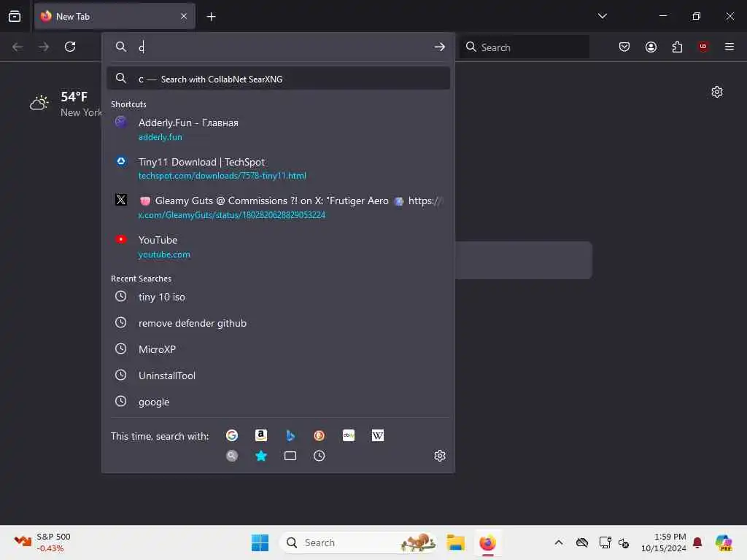Search with Google engine icon

tap(232, 435)
